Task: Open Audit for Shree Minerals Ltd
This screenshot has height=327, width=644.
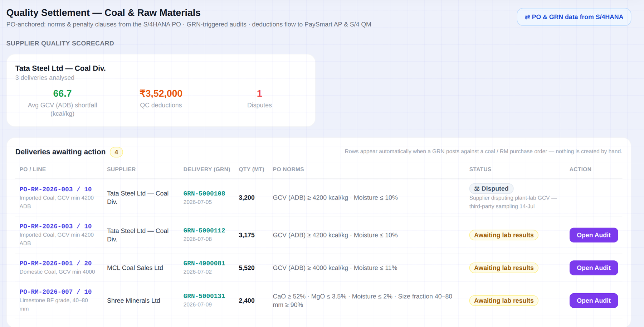Action: pos(594,300)
